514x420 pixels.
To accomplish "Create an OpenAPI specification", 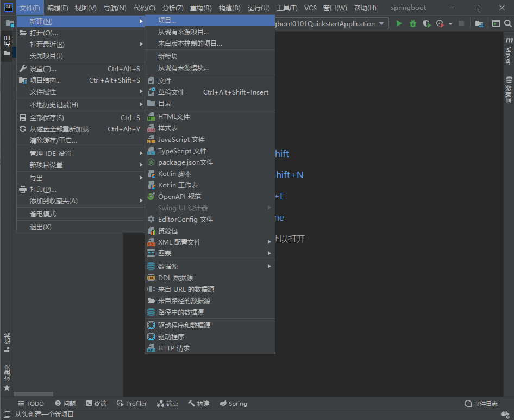I will [x=210, y=197].
